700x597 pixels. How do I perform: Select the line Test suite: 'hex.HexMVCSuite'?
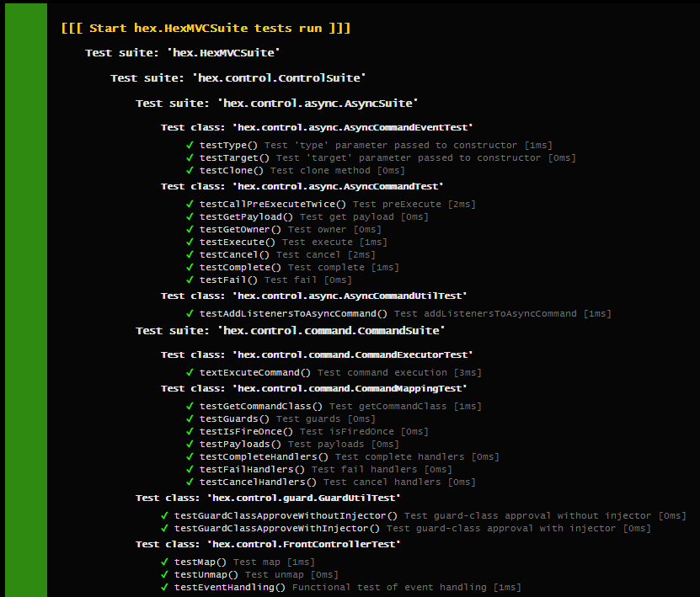(183, 53)
